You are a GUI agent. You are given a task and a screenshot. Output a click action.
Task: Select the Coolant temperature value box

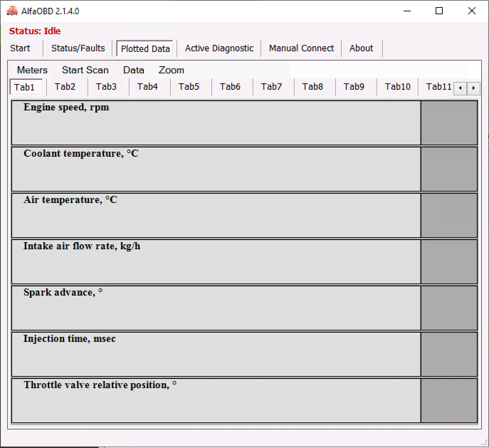[x=449, y=169]
